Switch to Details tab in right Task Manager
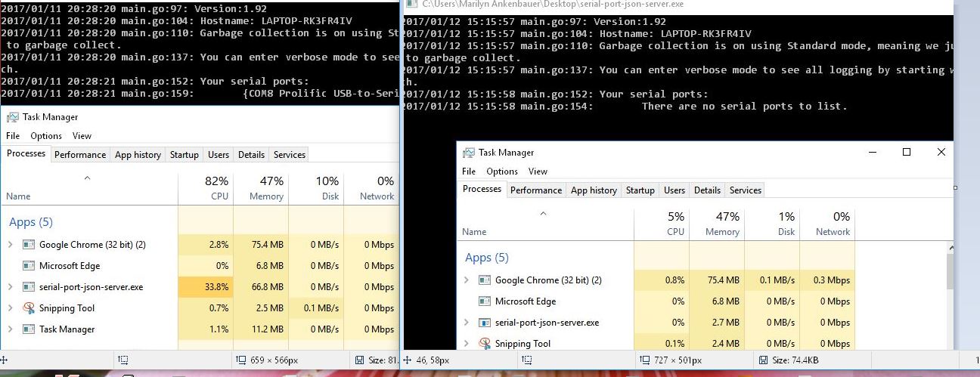The image size is (980, 377). coord(707,190)
